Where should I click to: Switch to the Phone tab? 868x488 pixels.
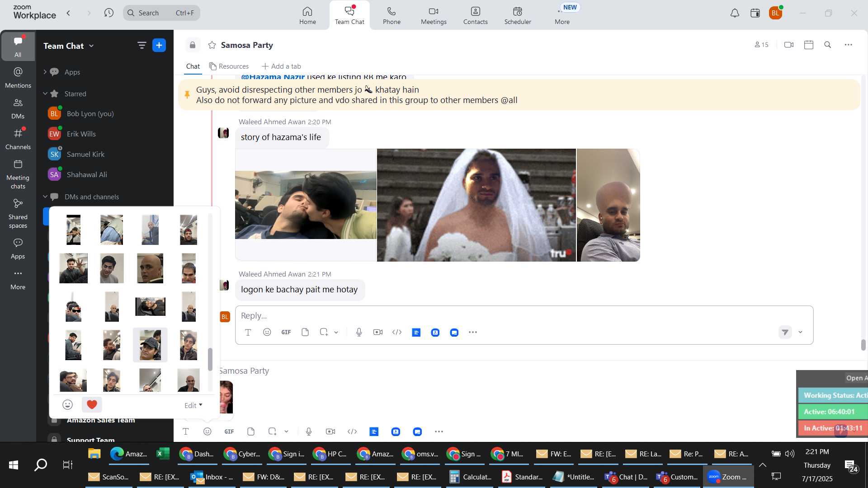pos(392,15)
